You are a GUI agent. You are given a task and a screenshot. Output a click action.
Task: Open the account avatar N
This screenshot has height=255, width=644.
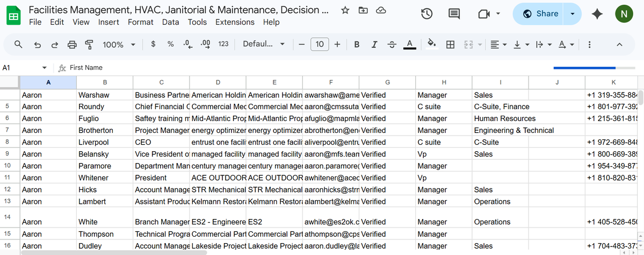624,14
